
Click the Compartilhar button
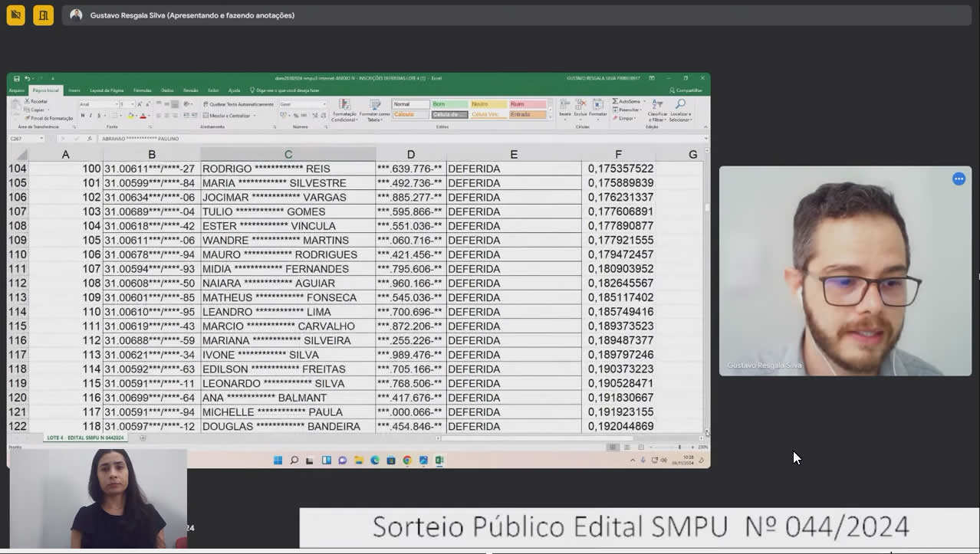686,90
